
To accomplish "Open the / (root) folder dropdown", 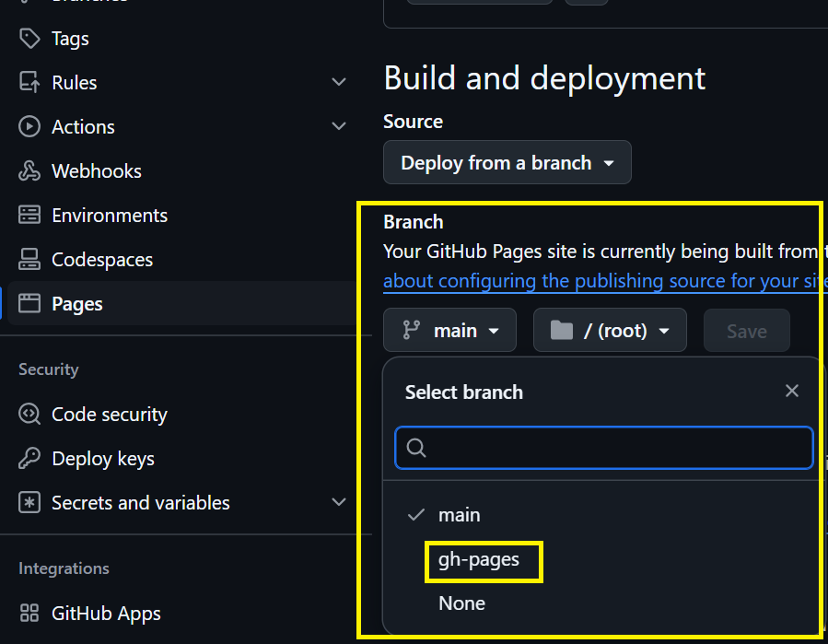I will pos(610,330).
